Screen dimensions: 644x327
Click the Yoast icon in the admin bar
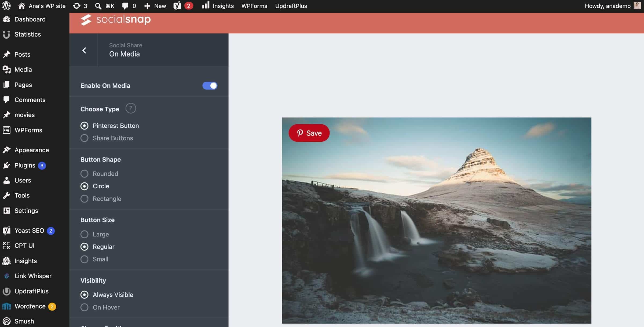point(177,6)
